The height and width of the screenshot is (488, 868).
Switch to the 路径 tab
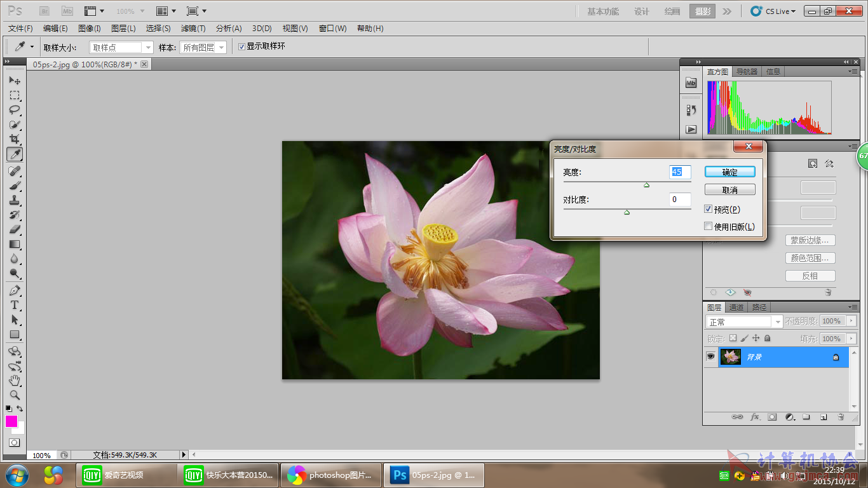pos(759,307)
